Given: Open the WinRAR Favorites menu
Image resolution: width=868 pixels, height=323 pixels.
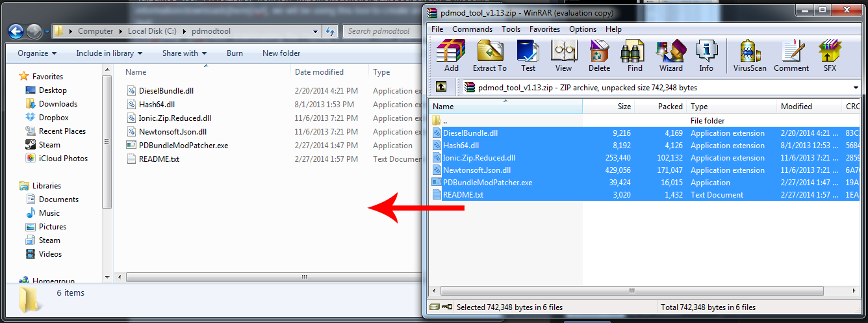Looking at the screenshot, I should (544, 29).
